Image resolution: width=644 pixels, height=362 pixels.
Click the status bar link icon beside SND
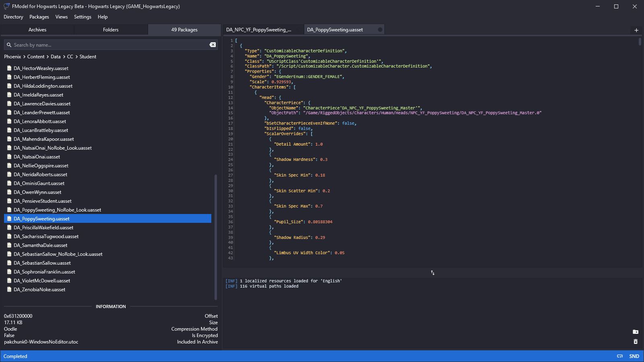point(620,356)
